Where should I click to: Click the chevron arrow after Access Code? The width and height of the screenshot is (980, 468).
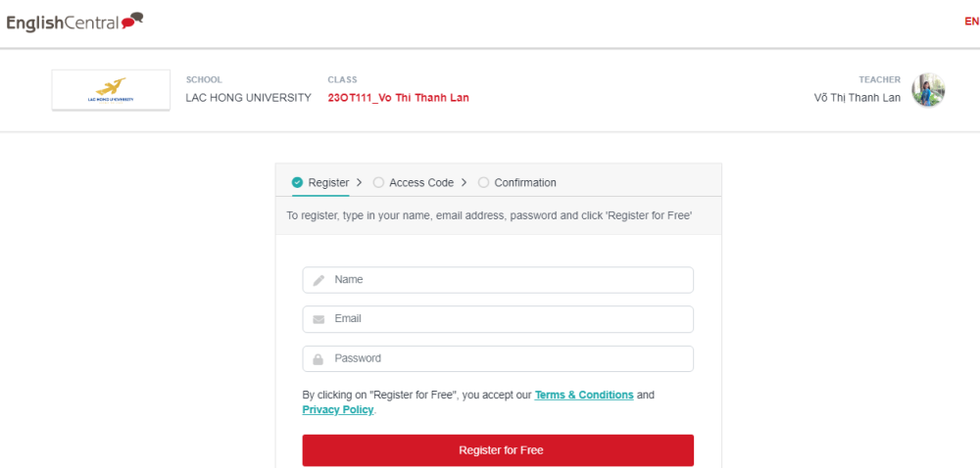tap(464, 183)
